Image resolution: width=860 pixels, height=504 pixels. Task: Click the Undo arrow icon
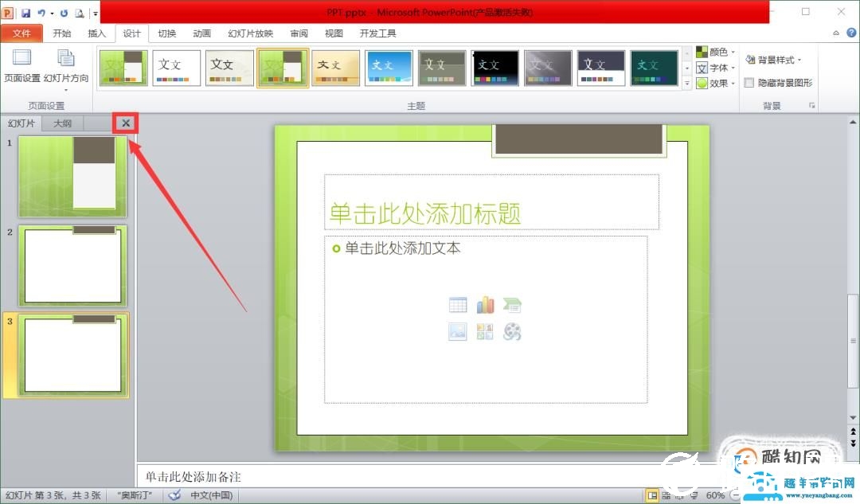(41, 13)
